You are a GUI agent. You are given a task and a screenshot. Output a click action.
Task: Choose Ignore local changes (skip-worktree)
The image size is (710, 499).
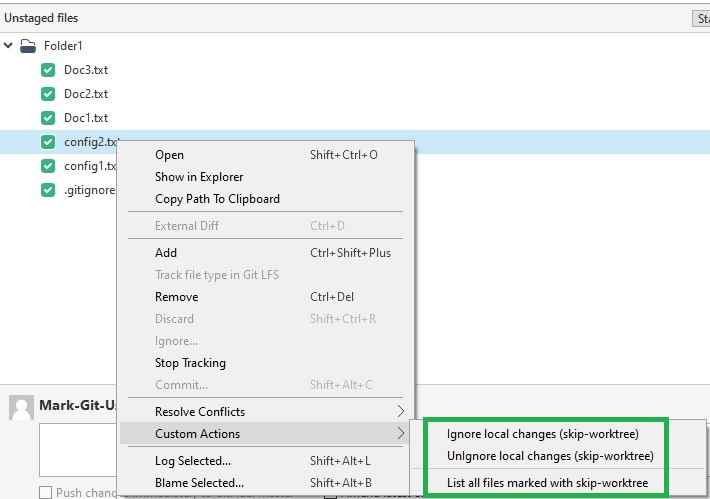click(542, 434)
